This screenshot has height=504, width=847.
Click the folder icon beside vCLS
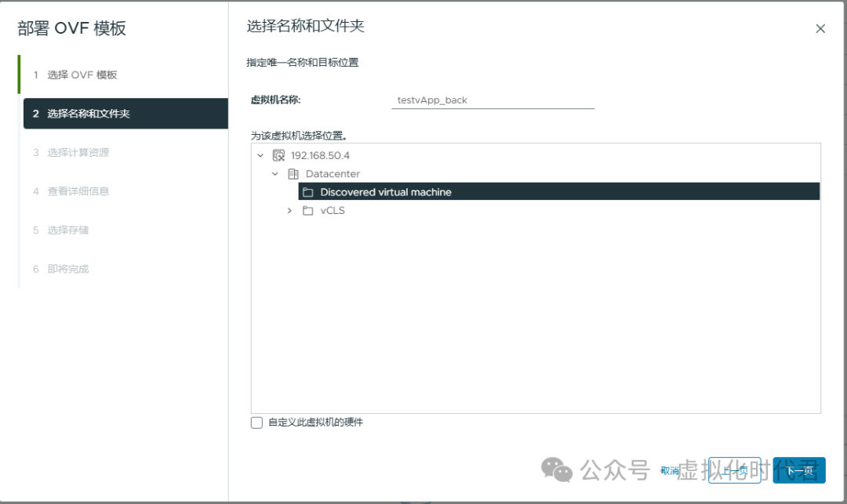tap(307, 210)
